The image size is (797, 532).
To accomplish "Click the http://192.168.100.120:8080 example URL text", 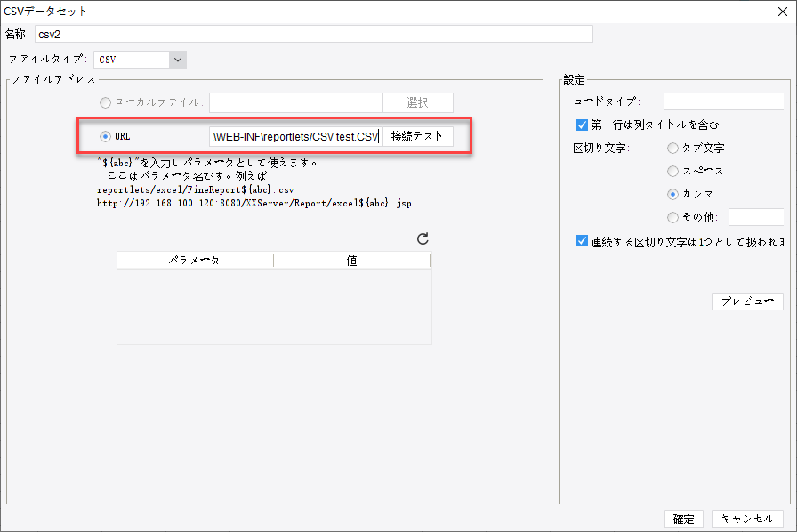I will point(254,203).
